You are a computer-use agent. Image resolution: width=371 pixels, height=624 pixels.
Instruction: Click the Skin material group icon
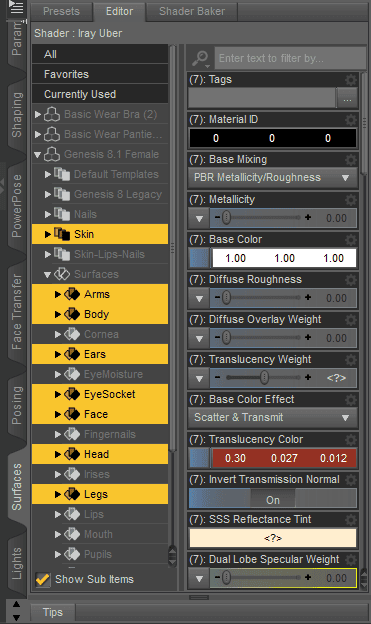[62, 234]
